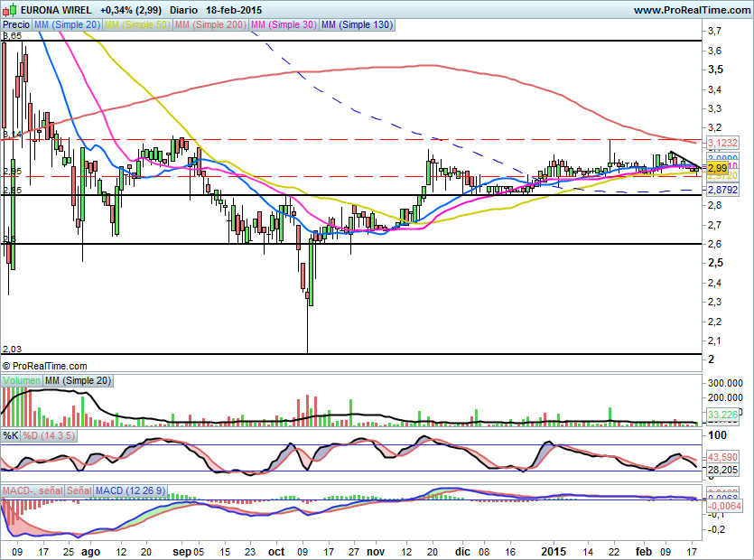Click the 3,1232 price marker on axis
Viewport: 754px width, 560px height.
point(721,143)
